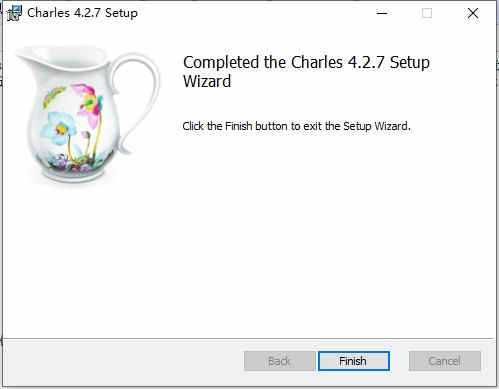Click the "Charles 4.2.7 Setup" title bar text

pyautogui.click(x=82, y=13)
